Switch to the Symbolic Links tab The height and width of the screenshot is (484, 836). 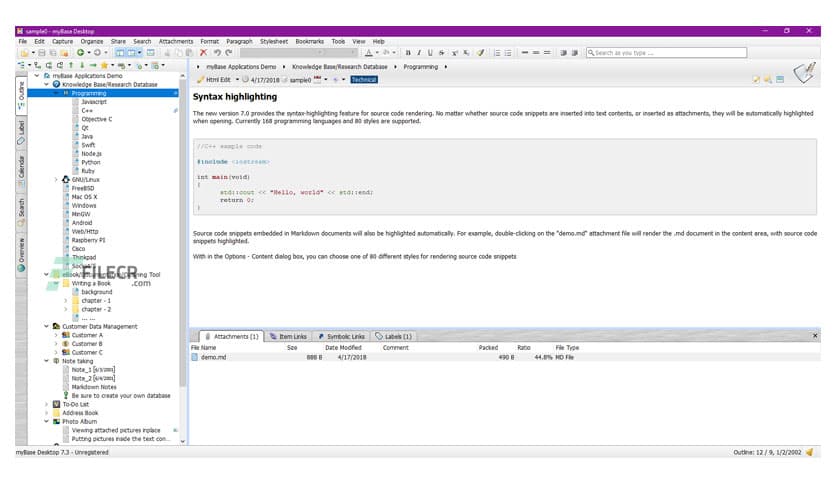(341, 336)
